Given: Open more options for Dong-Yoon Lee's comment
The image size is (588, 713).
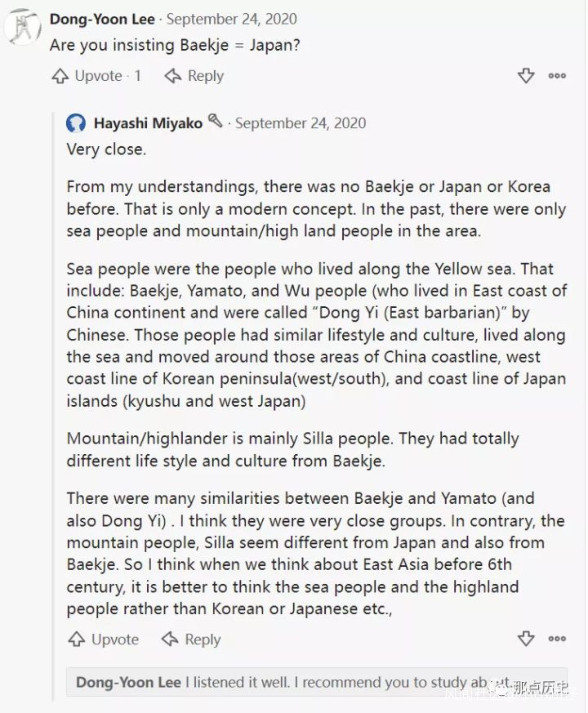Looking at the screenshot, I should tap(557, 76).
